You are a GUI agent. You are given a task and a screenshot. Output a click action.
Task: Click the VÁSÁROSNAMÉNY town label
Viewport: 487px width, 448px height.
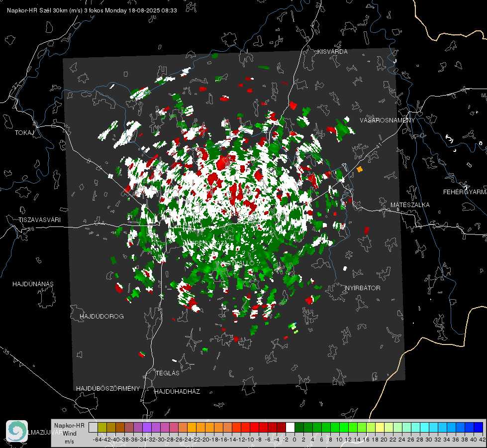[x=388, y=120]
